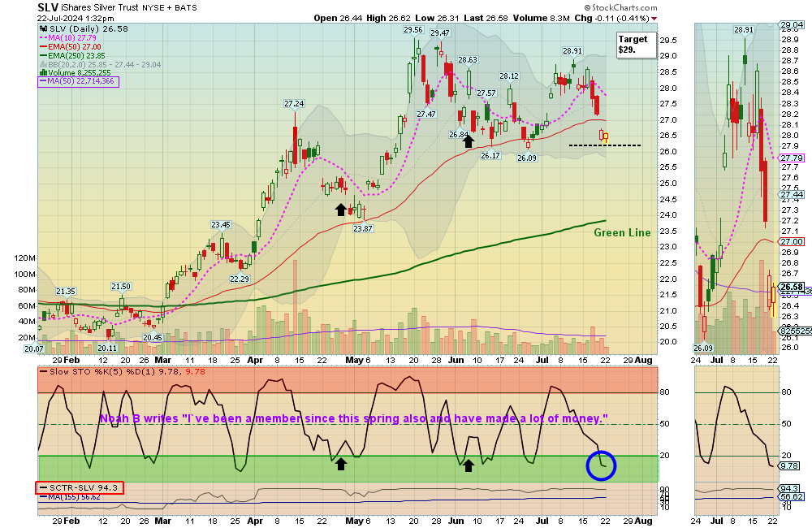Click the "60M" volume axis label
The image size is (812, 528).
pyautogui.click(x=27, y=306)
